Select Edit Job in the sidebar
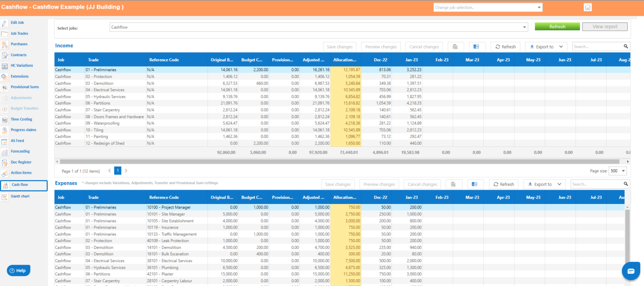The image size is (644, 286). tap(17, 22)
